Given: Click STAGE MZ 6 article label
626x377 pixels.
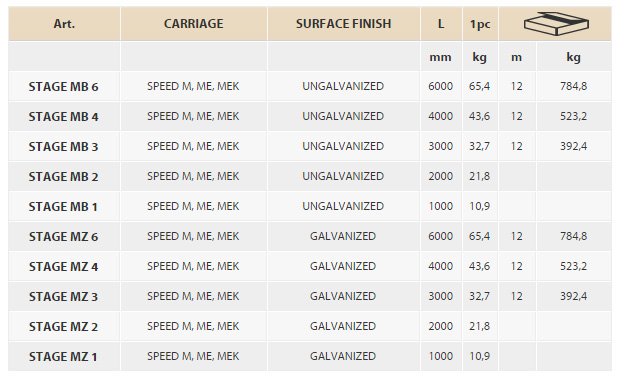Looking at the screenshot, I should [63, 236].
